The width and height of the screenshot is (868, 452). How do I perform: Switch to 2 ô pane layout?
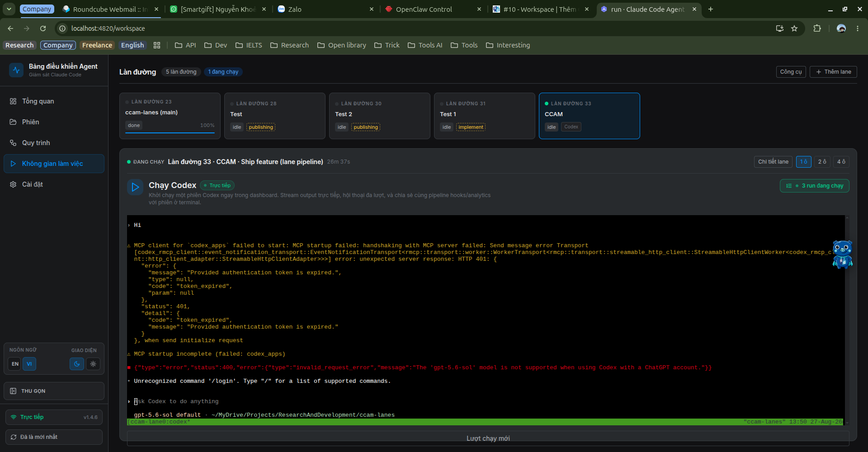click(822, 162)
